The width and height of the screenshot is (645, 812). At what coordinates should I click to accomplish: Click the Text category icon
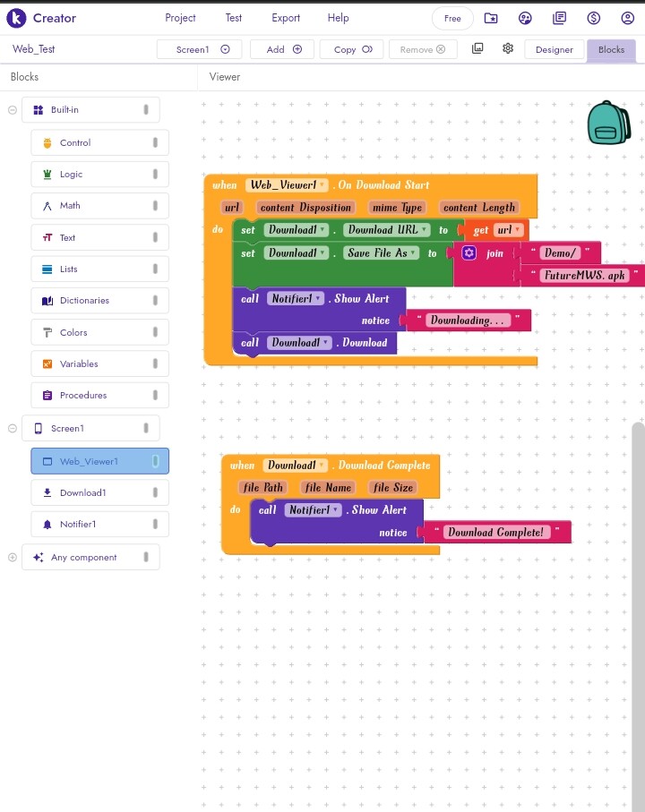(x=47, y=237)
